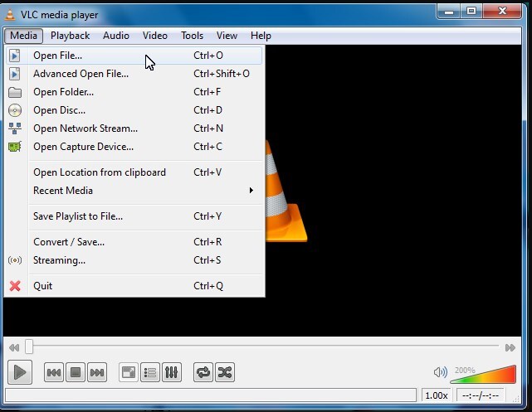
Task: Choose Advanced Open File... entry
Action: tap(134, 74)
